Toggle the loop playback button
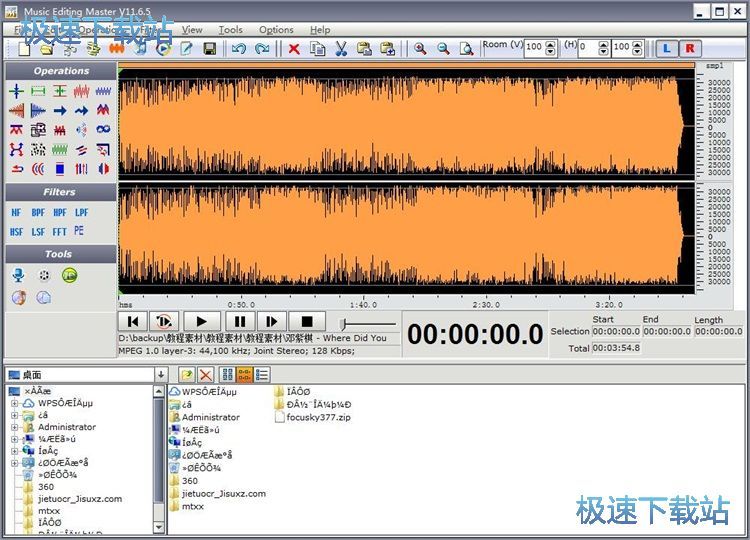 (165, 321)
